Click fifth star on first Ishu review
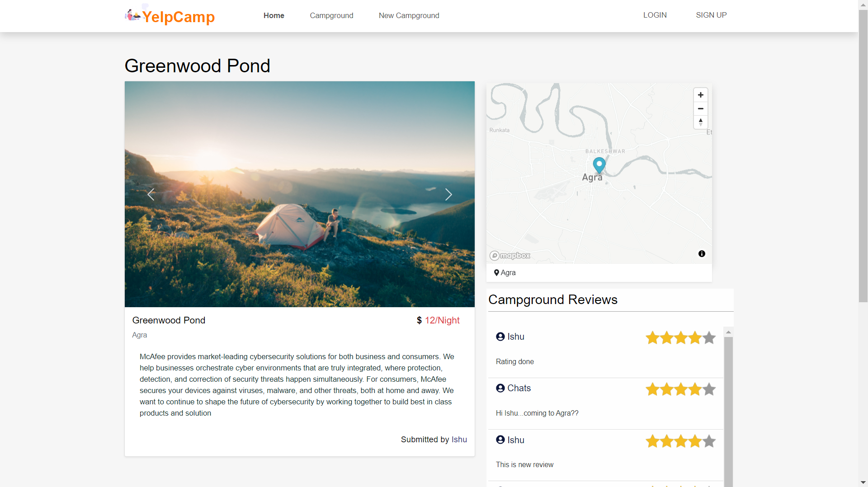Image resolution: width=868 pixels, height=487 pixels. coord(709,337)
